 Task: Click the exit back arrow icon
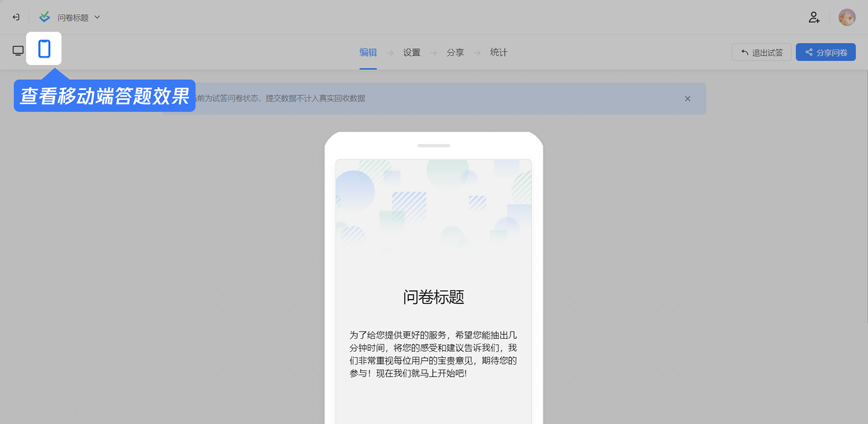pos(16,18)
